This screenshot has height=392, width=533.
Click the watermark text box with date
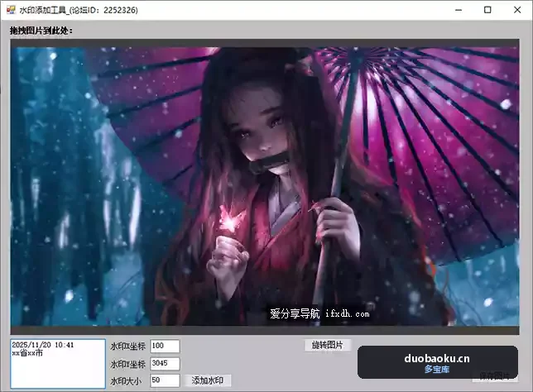coord(58,363)
